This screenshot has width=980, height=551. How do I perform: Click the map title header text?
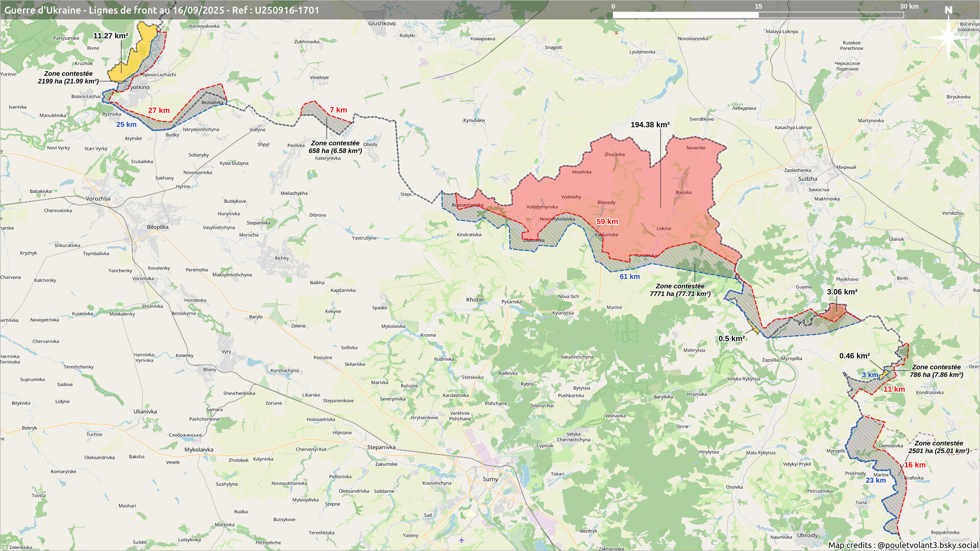(162, 10)
